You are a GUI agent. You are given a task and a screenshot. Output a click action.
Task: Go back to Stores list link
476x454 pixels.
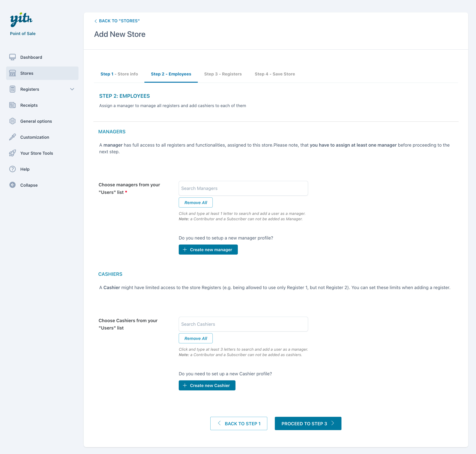(x=117, y=21)
